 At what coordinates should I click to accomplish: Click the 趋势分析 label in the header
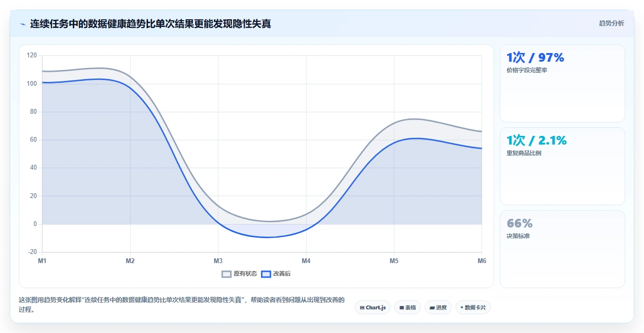click(x=611, y=24)
